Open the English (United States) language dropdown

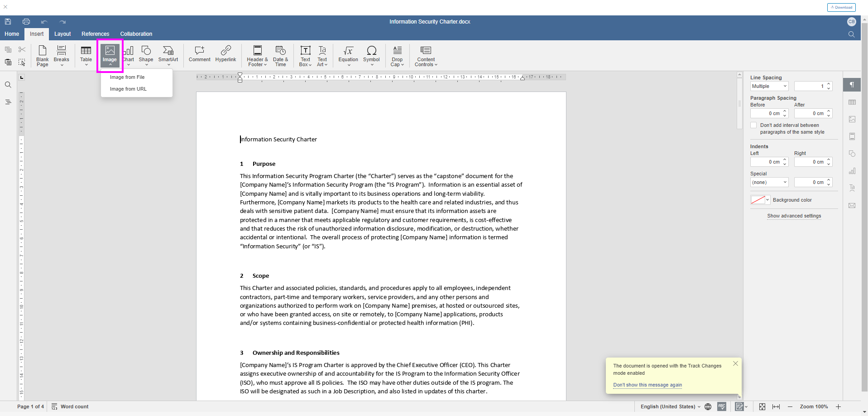pos(670,406)
